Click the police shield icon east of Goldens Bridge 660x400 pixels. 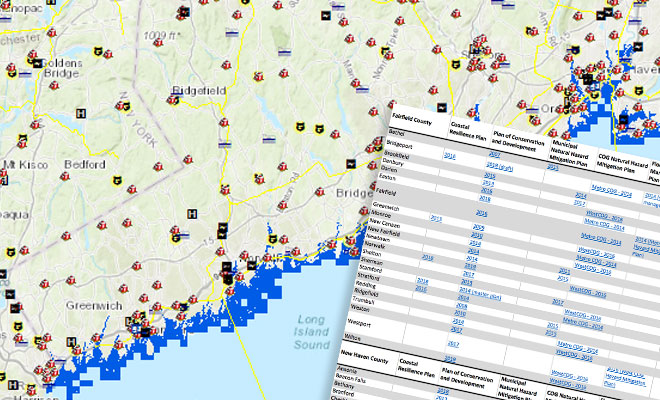(x=98, y=52)
